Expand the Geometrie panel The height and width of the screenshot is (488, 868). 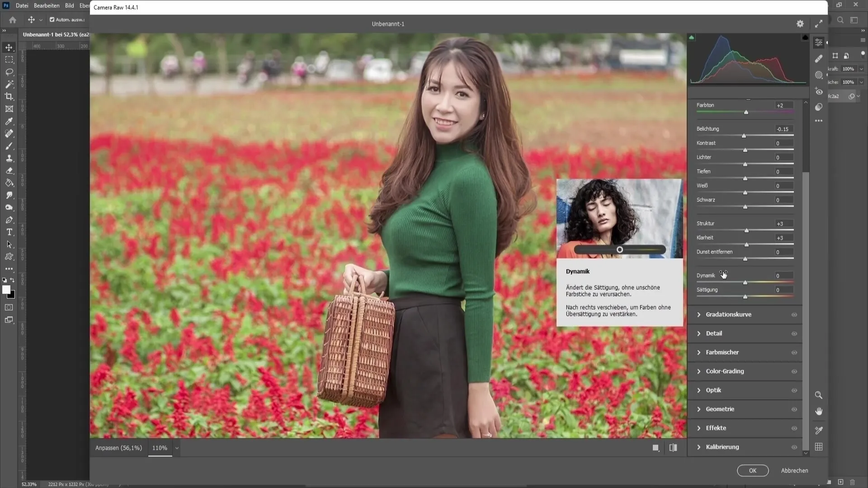(x=699, y=409)
